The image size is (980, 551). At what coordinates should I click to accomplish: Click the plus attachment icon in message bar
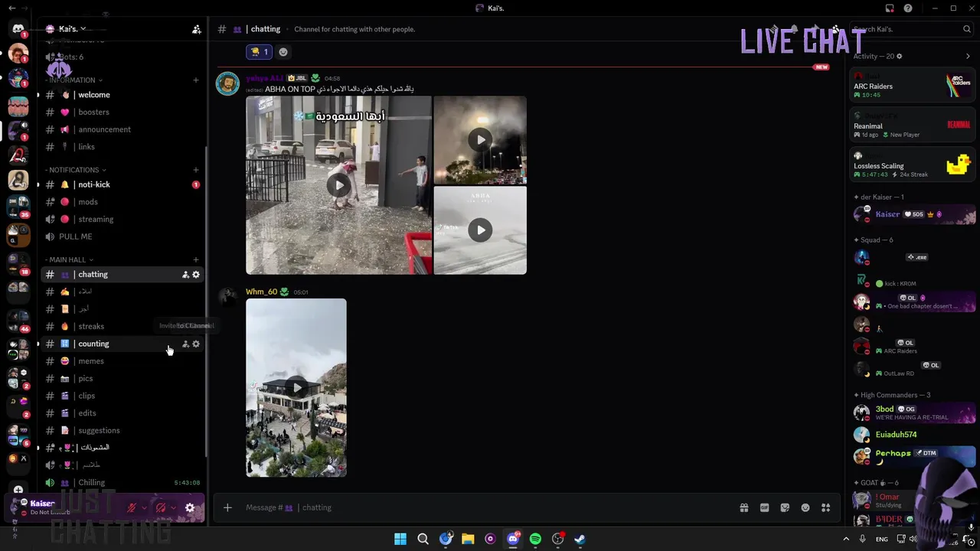click(227, 507)
